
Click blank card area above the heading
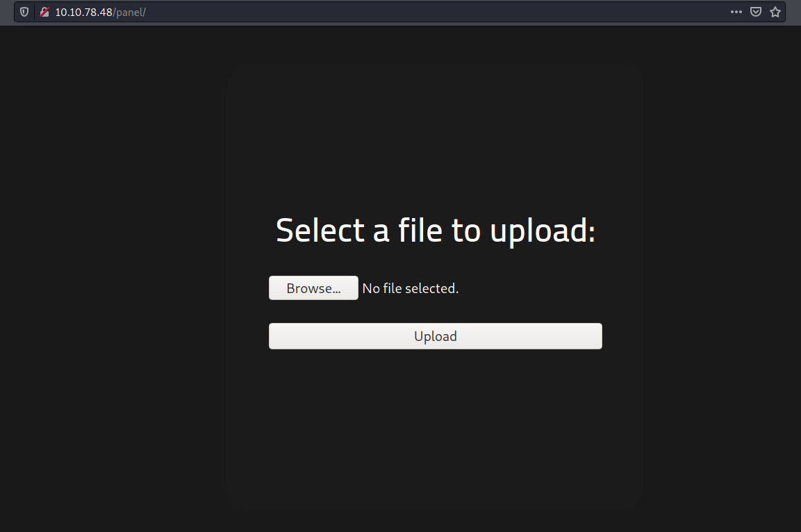coord(436,139)
